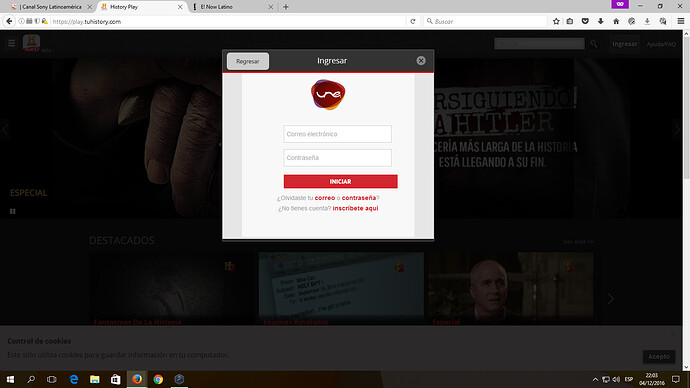Pause the hero banner slideshow
This screenshot has width=690, height=388.
[x=13, y=211]
